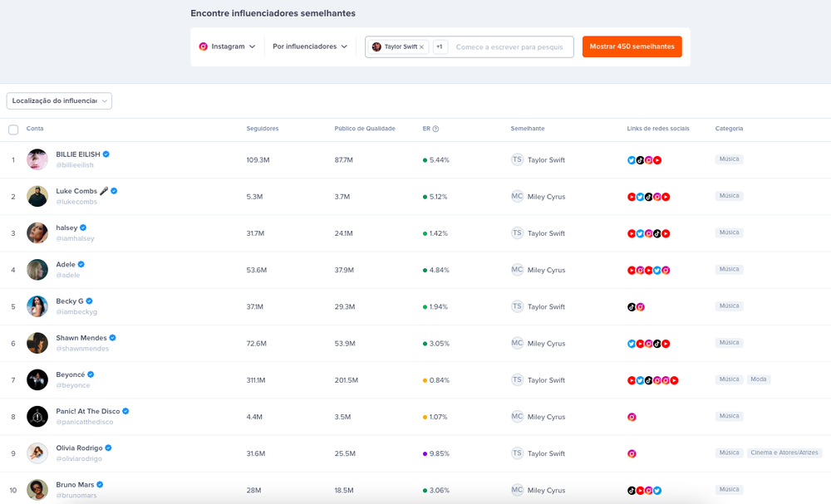Tick the select-all checkbox beside Conta
The height and width of the screenshot is (504, 831).
tap(13, 130)
